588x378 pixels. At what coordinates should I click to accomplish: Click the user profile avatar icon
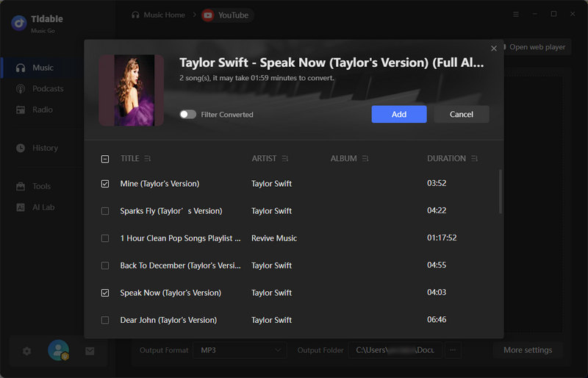click(58, 351)
